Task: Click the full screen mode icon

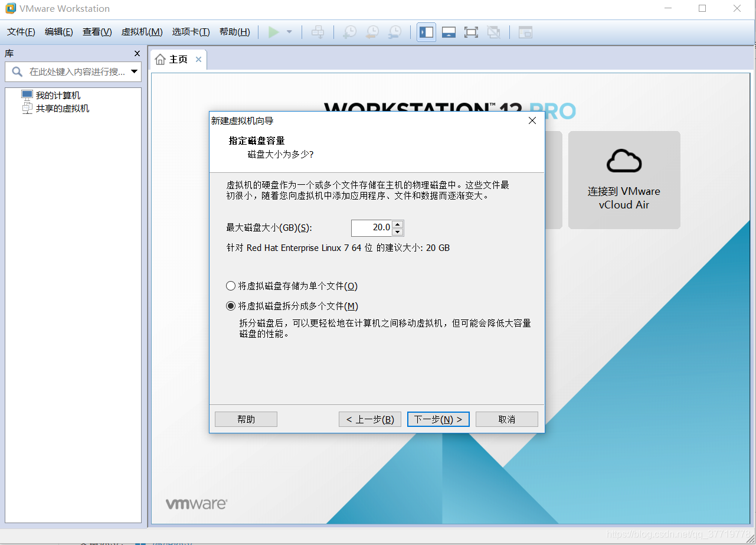Action: coord(471,32)
